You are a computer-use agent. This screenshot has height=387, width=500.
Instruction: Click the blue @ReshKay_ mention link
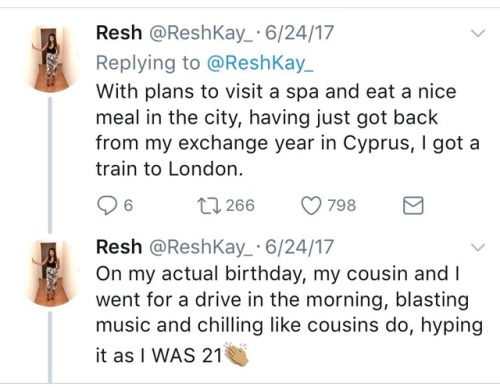[x=260, y=63]
